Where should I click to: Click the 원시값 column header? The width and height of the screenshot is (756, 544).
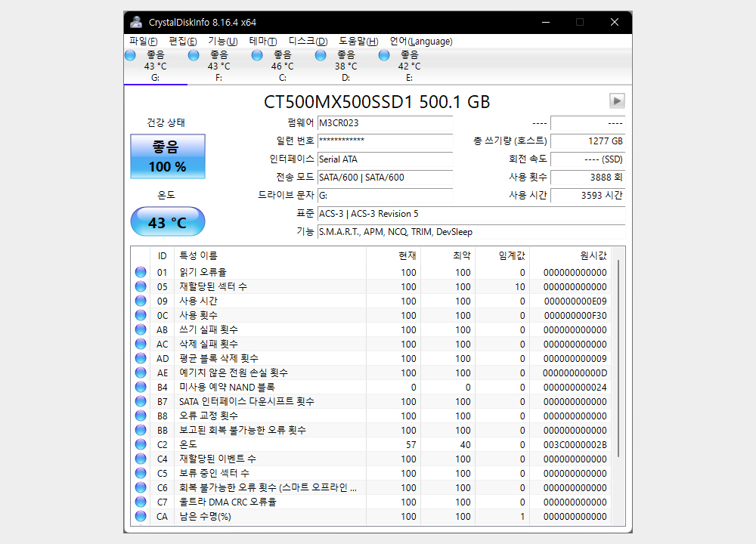point(593,256)
